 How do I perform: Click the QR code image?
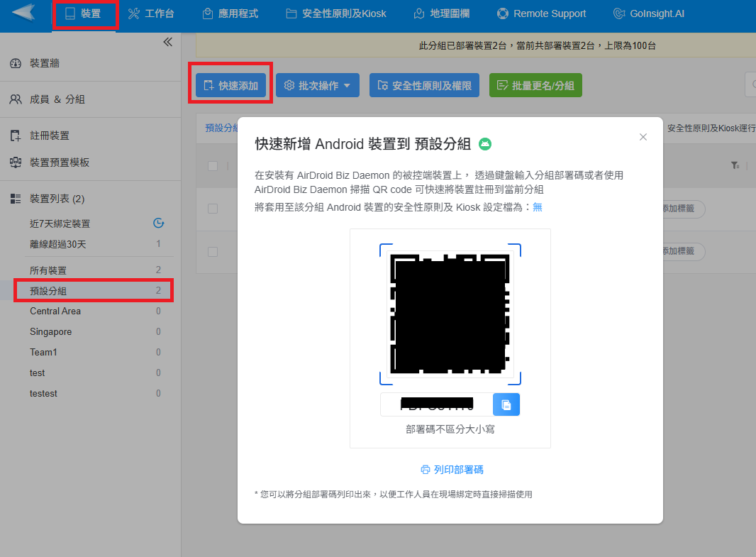pos(450,314)
